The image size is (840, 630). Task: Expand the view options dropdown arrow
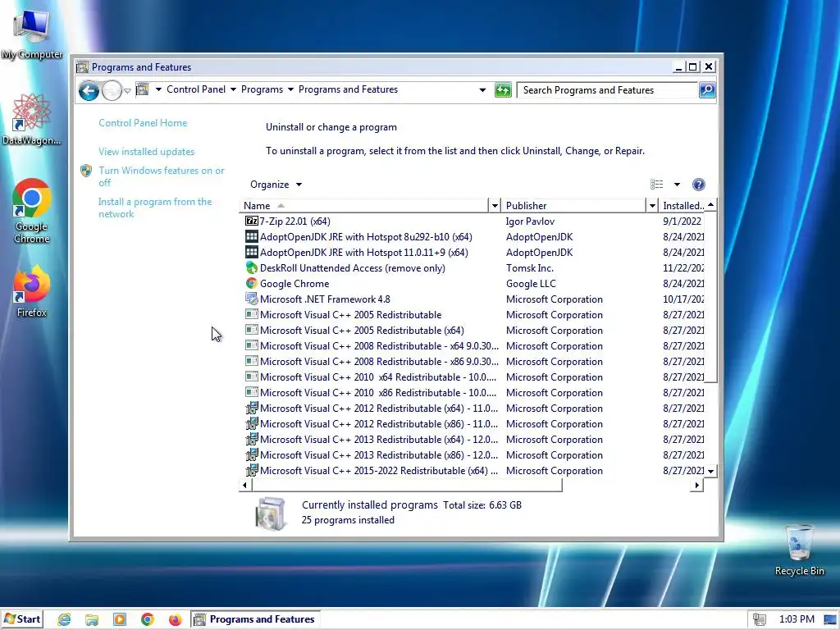point(677,185)
